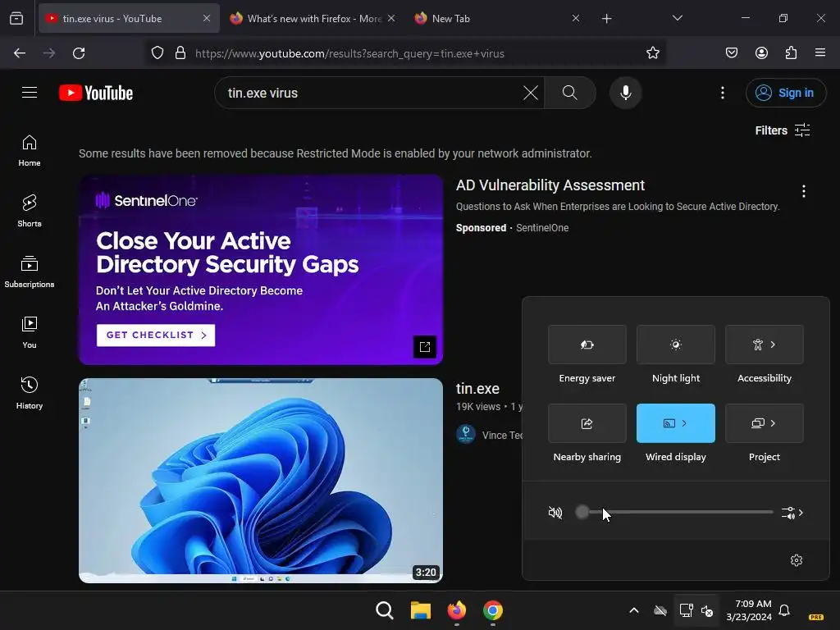Click the SentinelOne ad banner
The height and width of the screenshot is (630, 840).
point(261,269)
